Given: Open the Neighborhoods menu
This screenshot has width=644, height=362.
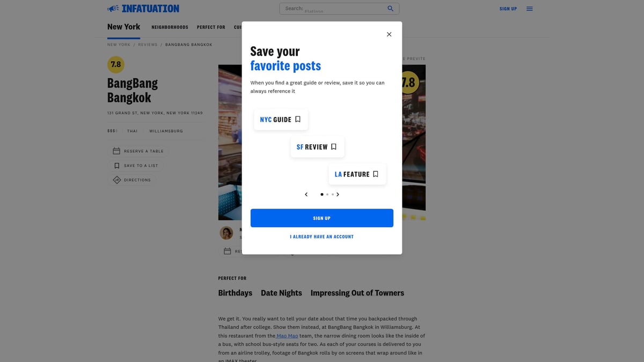Looking at the screenshot, I should 170,27.
